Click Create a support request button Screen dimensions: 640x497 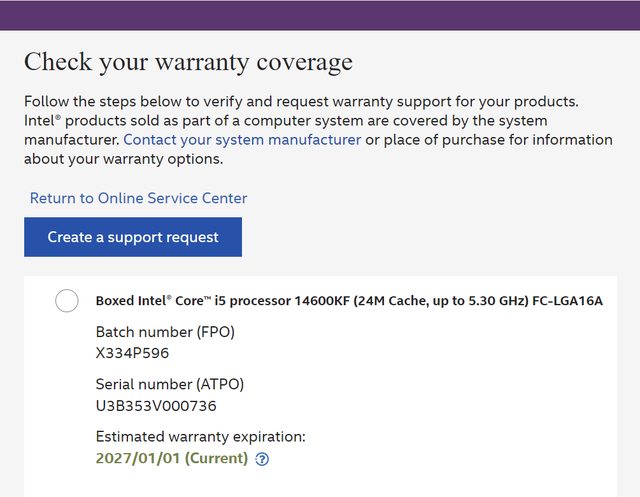pyautogui.click(x=133, y=237)
